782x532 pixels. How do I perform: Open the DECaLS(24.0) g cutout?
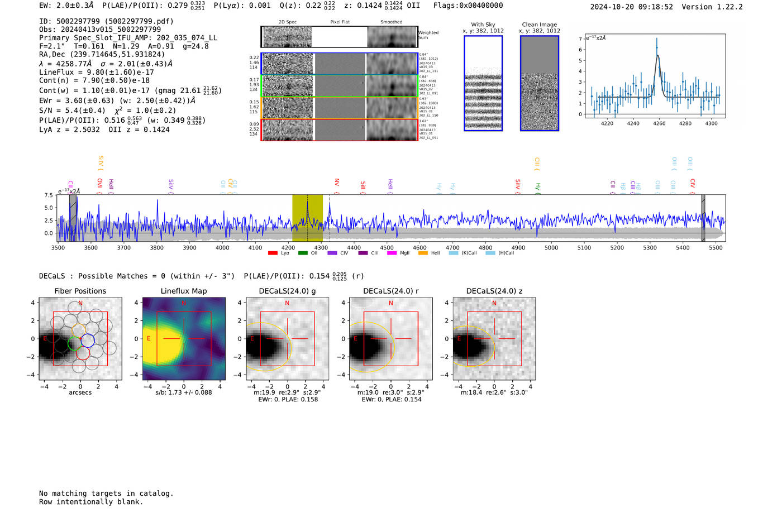click(x=287, y=338)
